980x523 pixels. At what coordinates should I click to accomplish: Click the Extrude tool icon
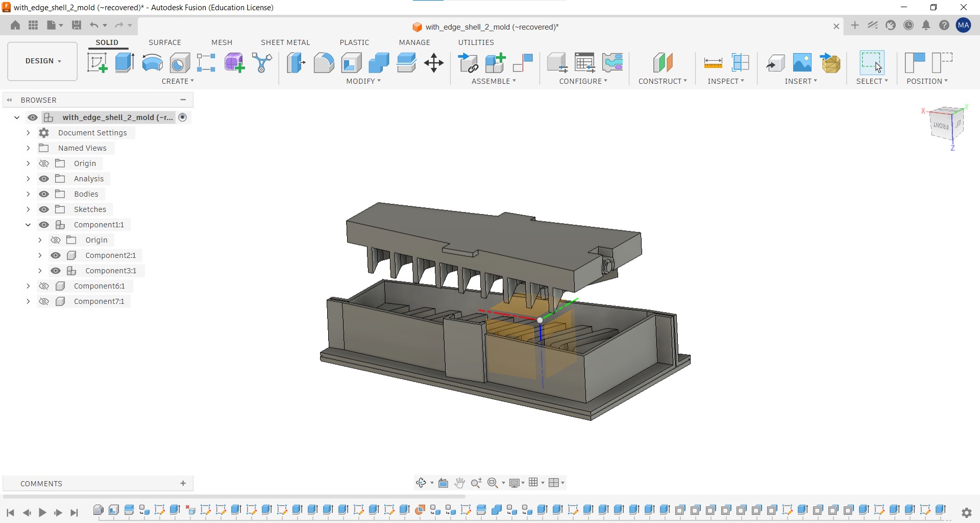click(125, 63)
